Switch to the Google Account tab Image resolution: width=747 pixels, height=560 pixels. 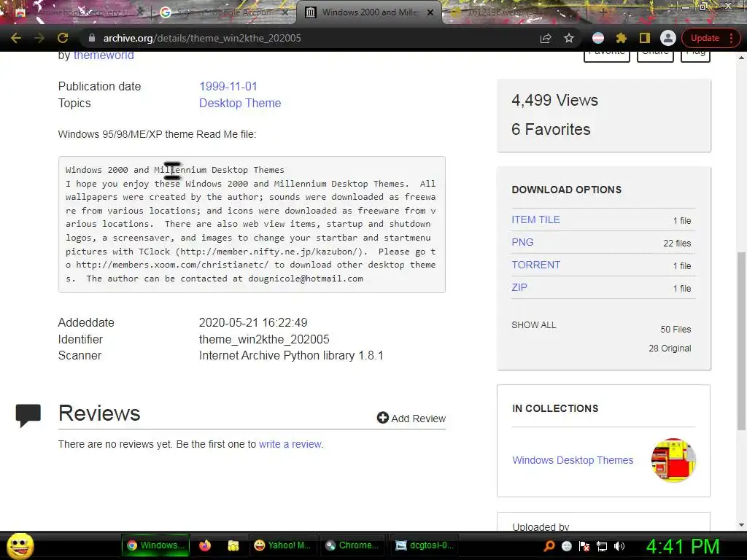click(224, 12)
